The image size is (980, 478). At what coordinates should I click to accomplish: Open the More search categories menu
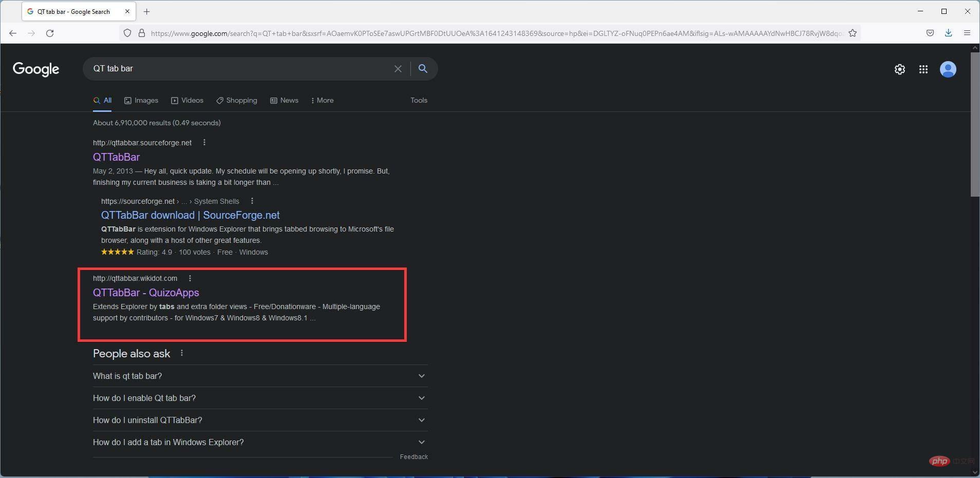pos(322,100)
